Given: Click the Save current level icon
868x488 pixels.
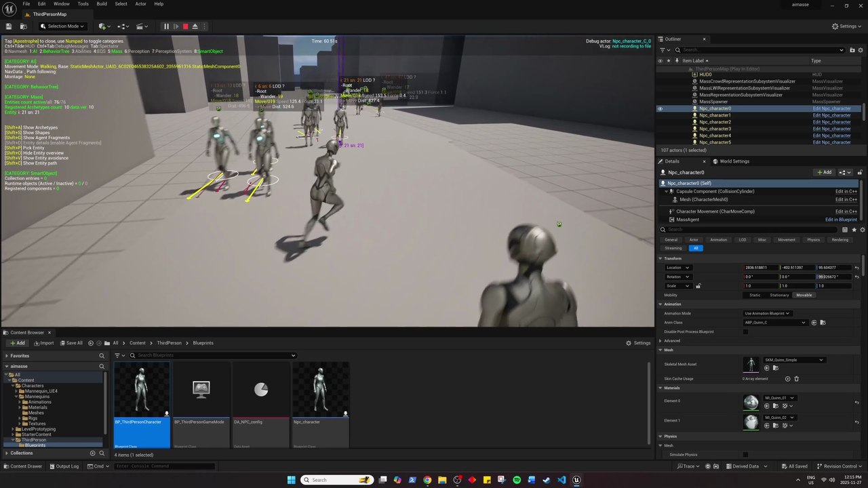Looking at the screenshot, I should (9, 26).
